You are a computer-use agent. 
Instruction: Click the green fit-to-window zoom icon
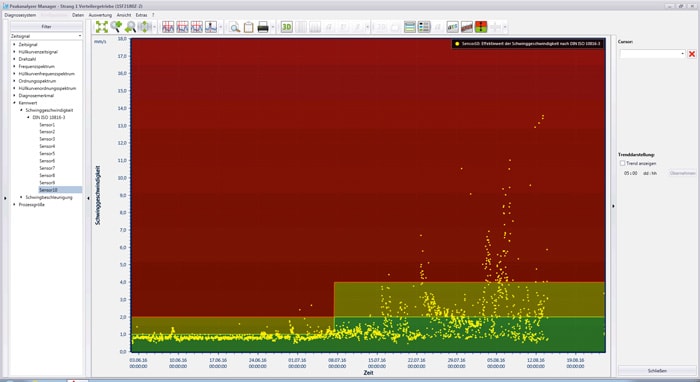101,27
